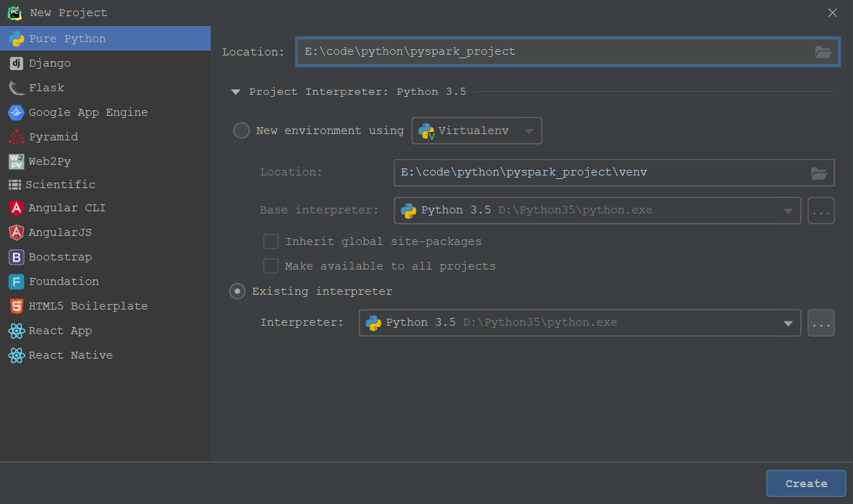
Task: Click the PyCharm logo in title bar
Action: (x=15, y=13)
